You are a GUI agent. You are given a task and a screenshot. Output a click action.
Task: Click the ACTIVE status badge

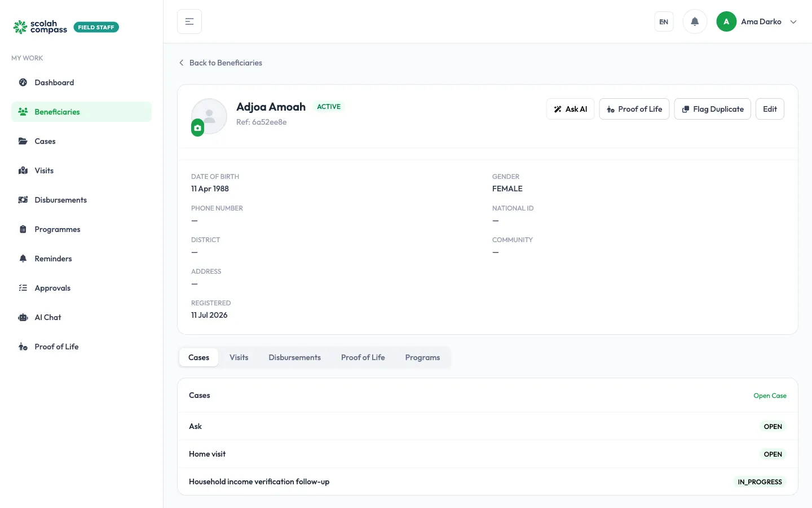point(329,107)
